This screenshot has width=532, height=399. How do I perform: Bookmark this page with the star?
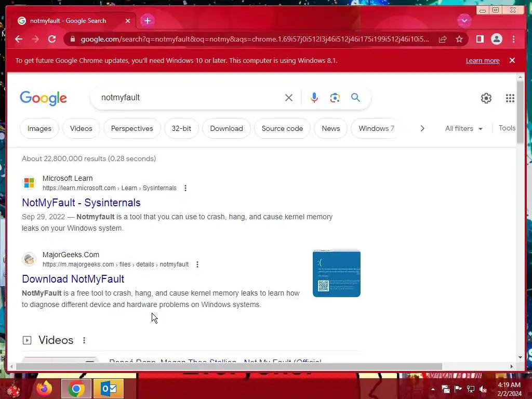click(x=459, y=39)
